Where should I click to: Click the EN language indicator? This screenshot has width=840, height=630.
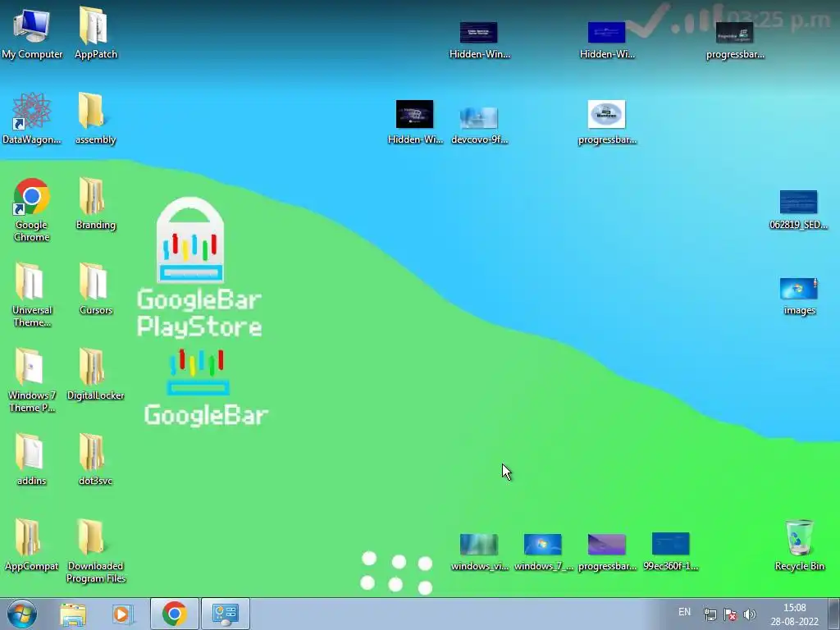(684, 612)
